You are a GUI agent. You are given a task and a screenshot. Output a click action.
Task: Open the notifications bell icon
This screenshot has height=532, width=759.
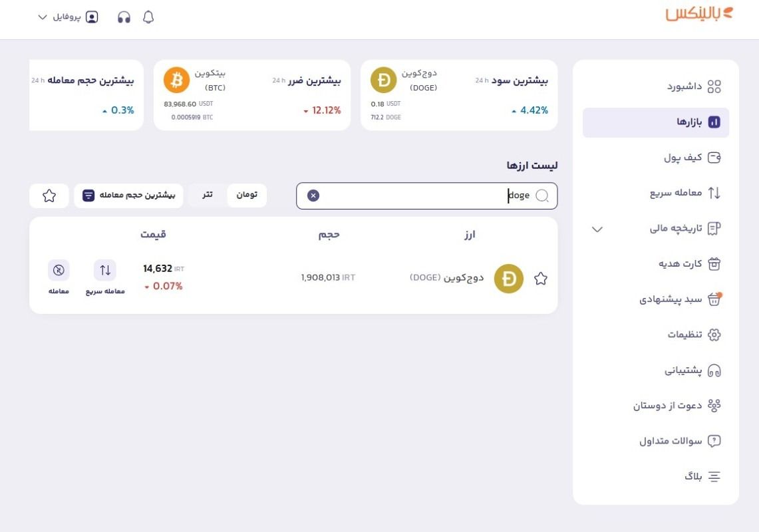tap(148, 17)
